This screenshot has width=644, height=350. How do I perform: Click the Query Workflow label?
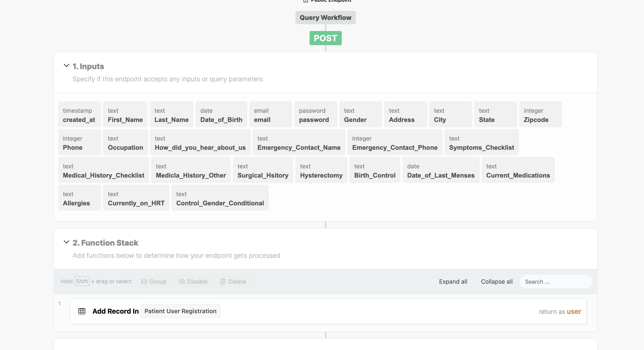(325, 18)
